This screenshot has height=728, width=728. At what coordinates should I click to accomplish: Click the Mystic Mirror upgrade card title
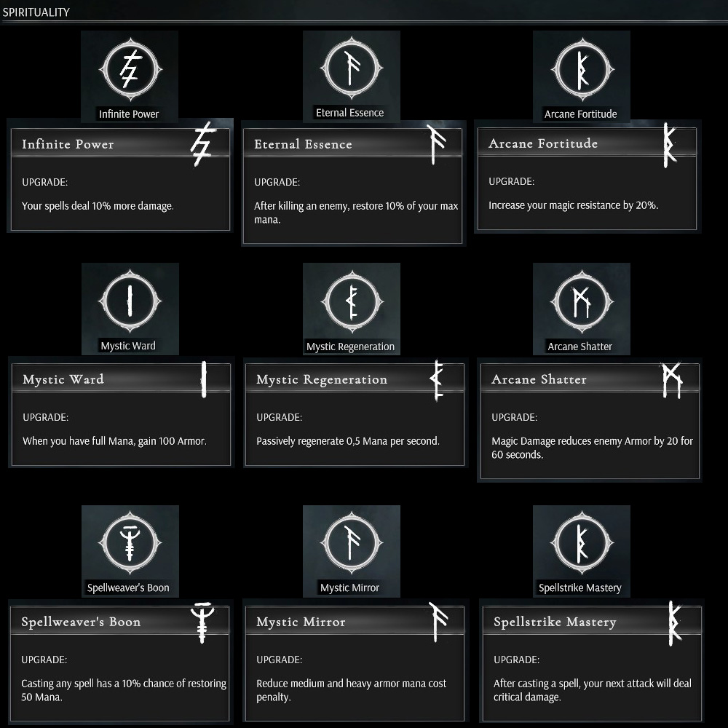tap(301, 622)
